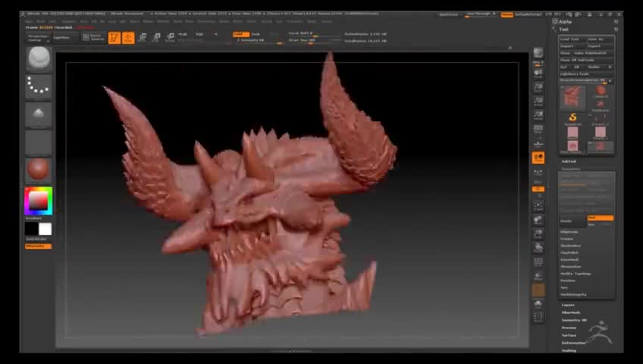Expand the SubTool section
Viewport: 643px width, 364px height.
(569, 161)
